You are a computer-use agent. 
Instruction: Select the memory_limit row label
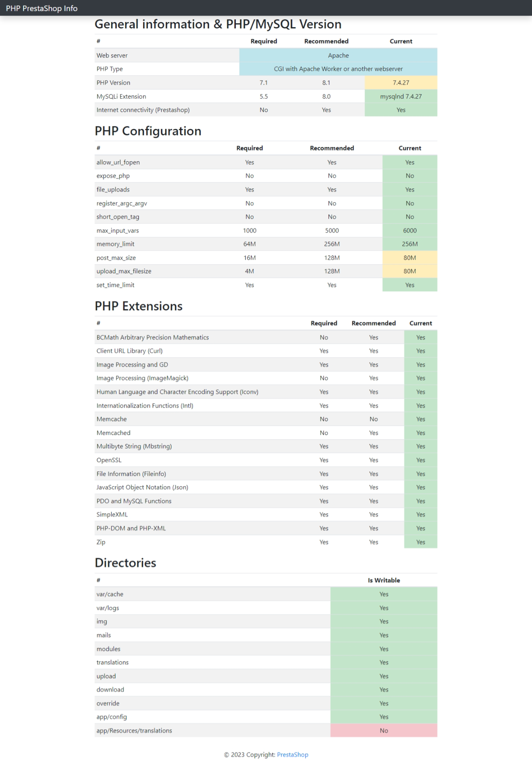116,244
